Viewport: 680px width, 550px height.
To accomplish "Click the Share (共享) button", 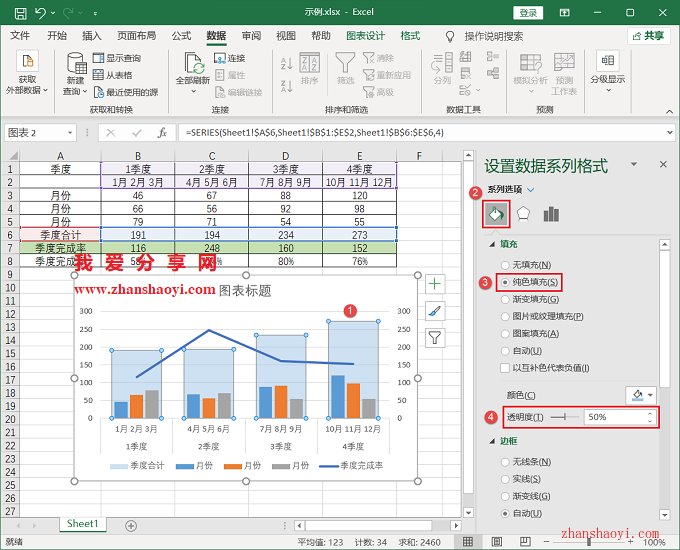I will 648,36.
